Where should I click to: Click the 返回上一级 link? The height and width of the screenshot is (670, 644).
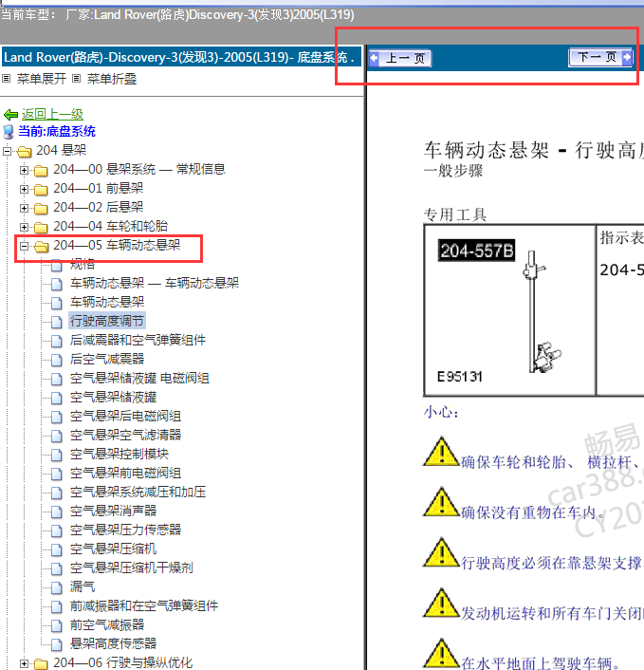click(x=52, y=114)
